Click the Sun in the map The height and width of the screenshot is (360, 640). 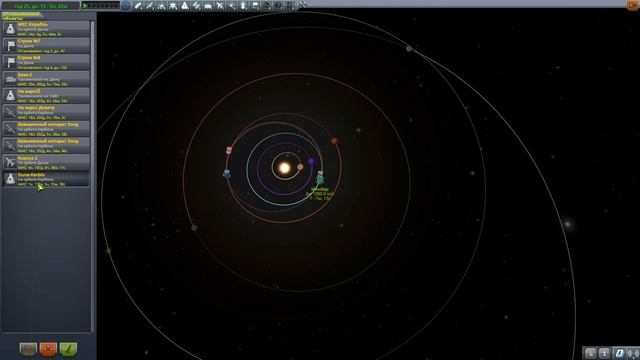(x=284, y=167)
